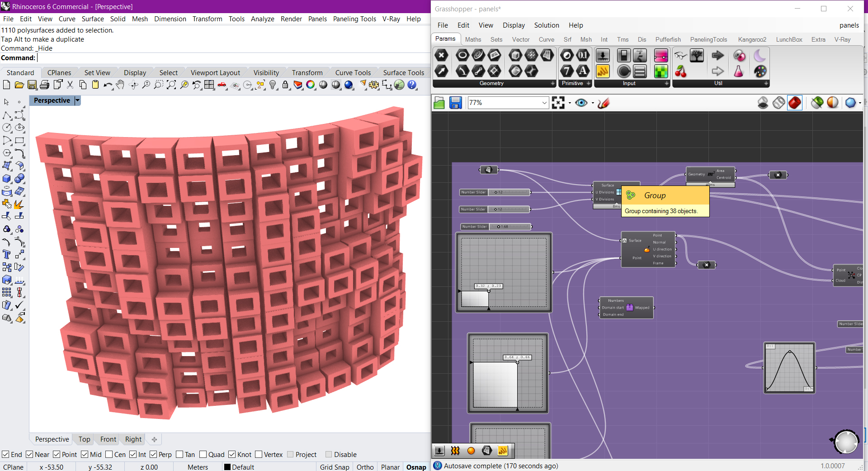Select the Point param hexagon with X

point(441,55)
